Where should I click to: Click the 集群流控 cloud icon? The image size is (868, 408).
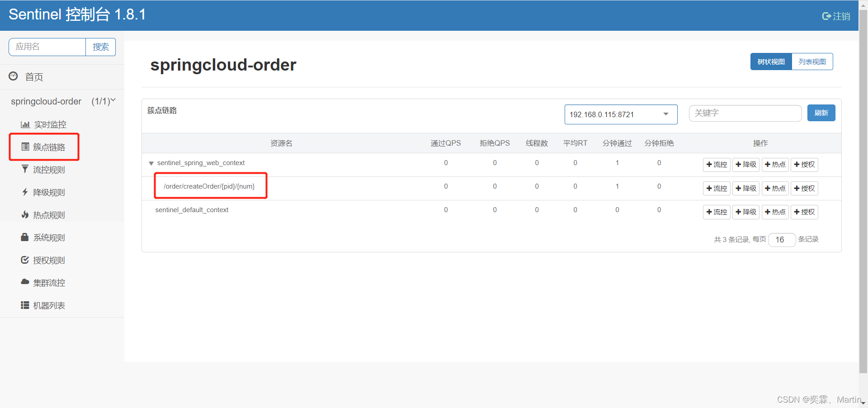tap(25, 282)
